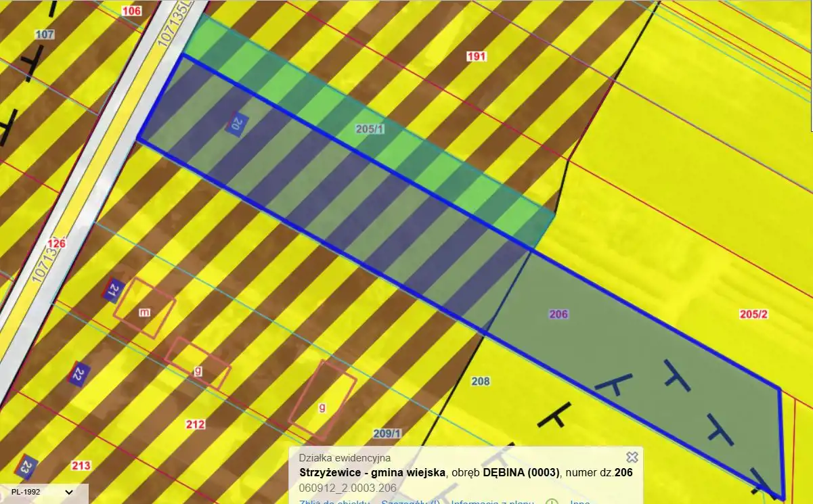Pick the parcel label 212

pyautogui.click(x=195, y=425)
